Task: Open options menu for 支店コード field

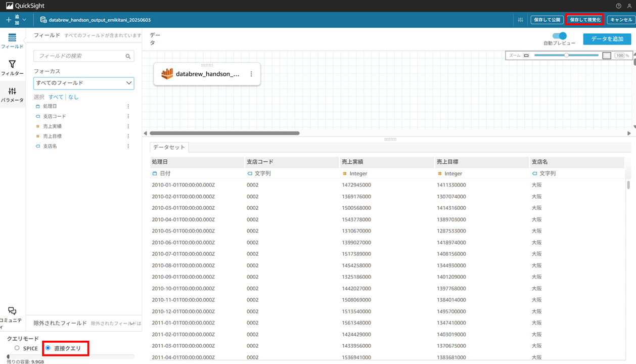Action: [x=128, y=116]
